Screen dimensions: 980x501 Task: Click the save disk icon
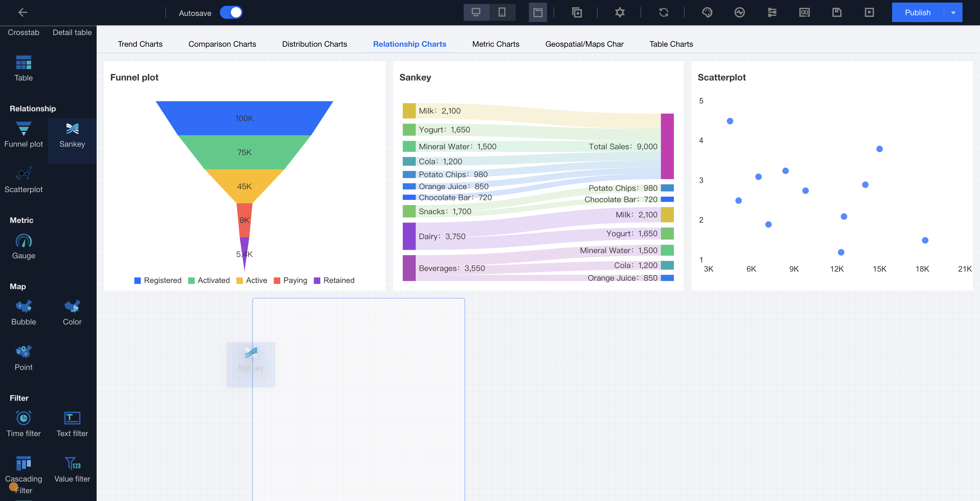[x=837, y=13]
